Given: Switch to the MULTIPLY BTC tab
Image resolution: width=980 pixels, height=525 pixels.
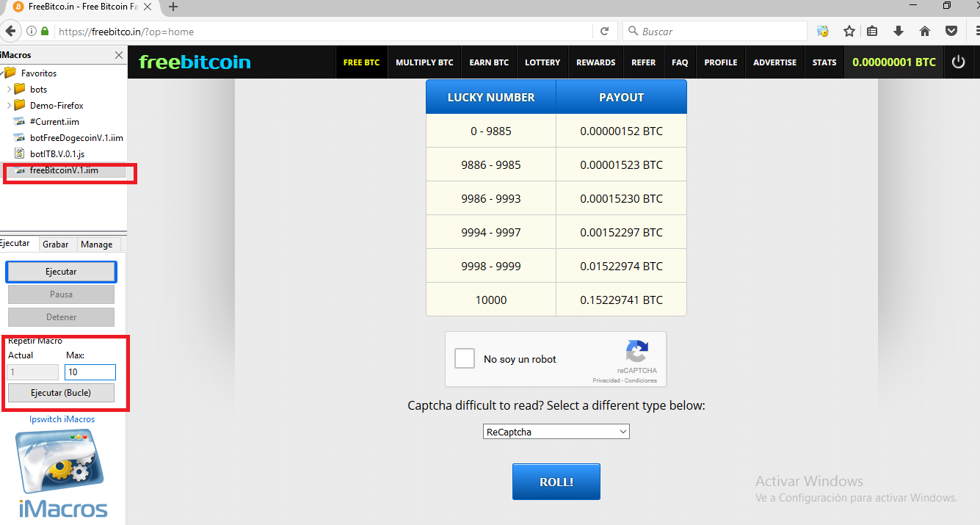Looking at the screenshot, I should pos(424,62).
